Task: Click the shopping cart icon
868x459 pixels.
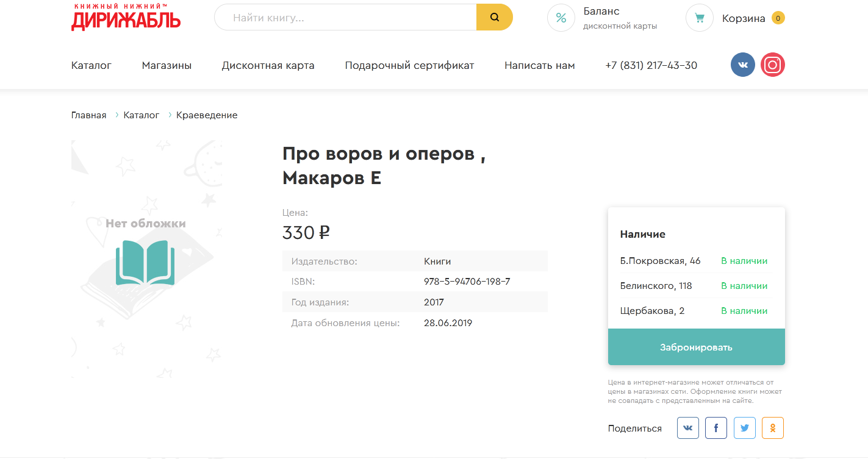Action: point(699,18)
